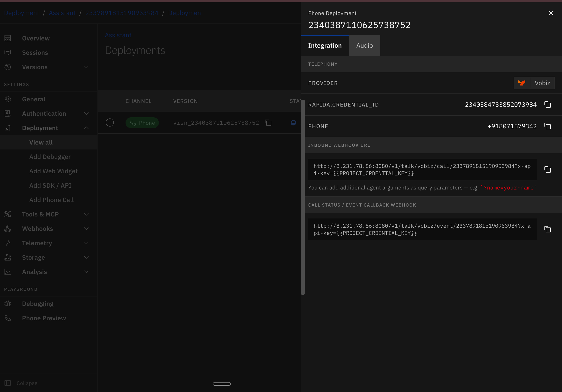
Task: Open Sessions in the sidebar
Action: tap(48, 53)
